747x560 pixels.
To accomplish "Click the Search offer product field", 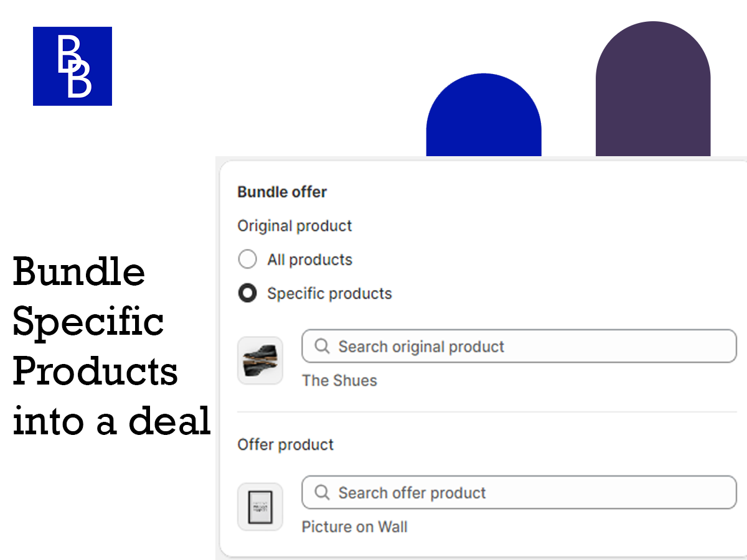I will coord(519,492).
